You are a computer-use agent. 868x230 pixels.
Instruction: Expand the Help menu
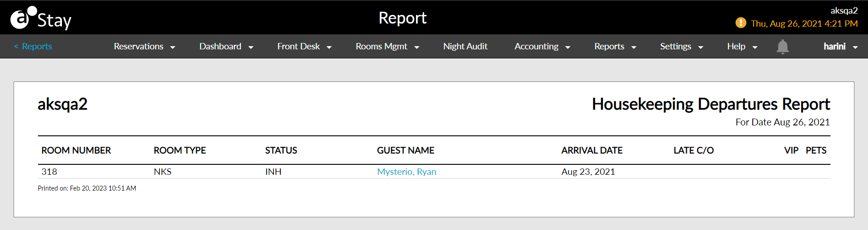[742, 46]
